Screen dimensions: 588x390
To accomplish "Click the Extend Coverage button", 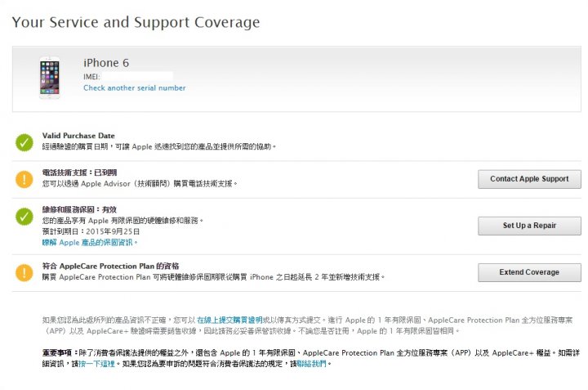I will tap(529, 272).
